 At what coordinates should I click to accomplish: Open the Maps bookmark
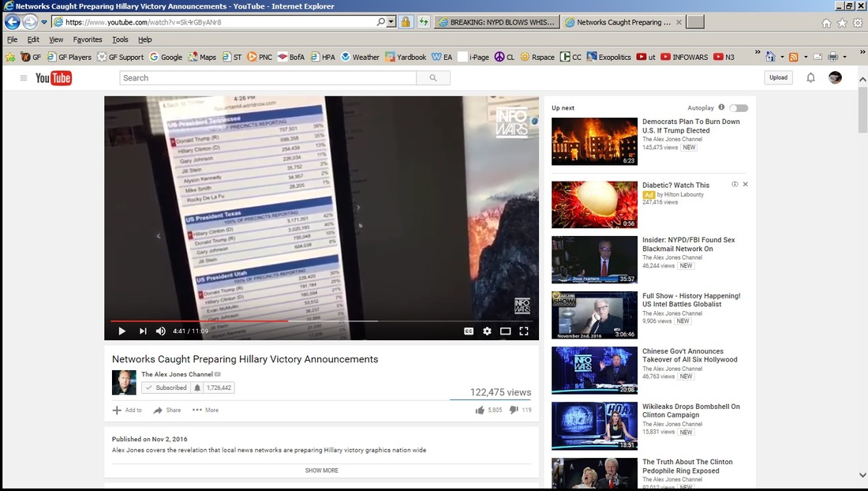(202, 57)
